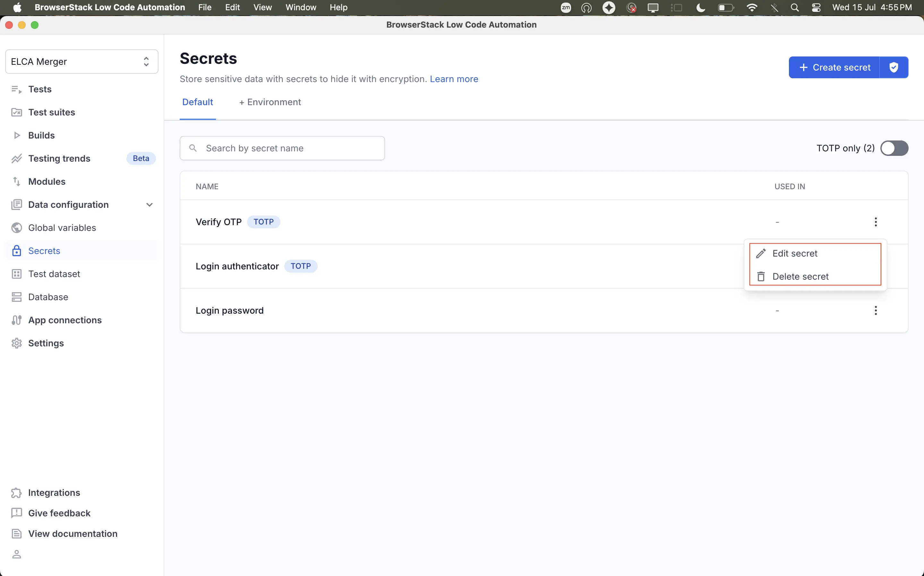This screenshot has height=576, width=924.
Task: Click the Settings gear icon
Action: pos(16,343)
